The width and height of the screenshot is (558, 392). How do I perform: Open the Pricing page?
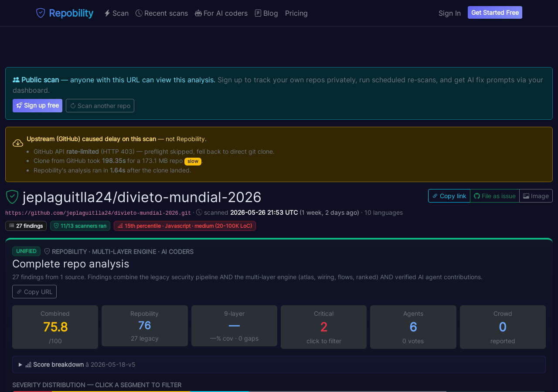(x=296, y=13)
